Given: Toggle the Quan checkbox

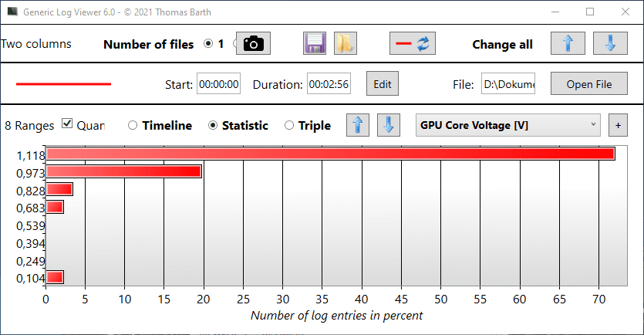Looking at the screenshot, I should pyautogui.click(x=67, y=124).
